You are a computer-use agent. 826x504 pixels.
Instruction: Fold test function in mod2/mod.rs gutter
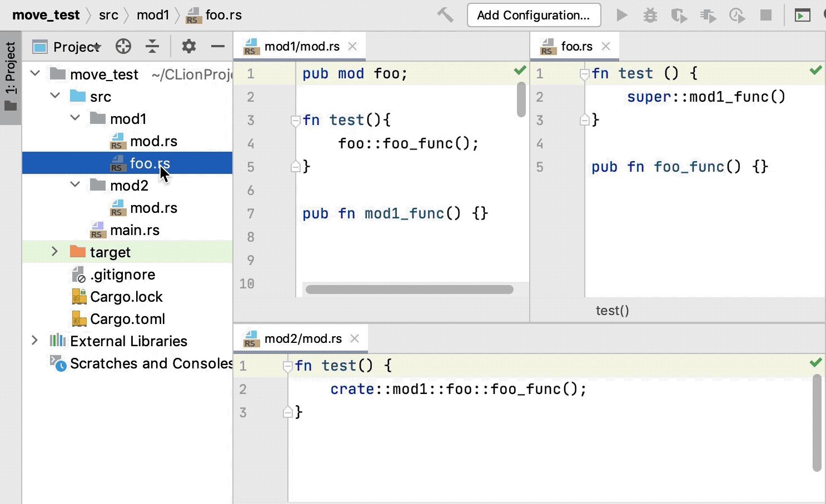(287, 366)
